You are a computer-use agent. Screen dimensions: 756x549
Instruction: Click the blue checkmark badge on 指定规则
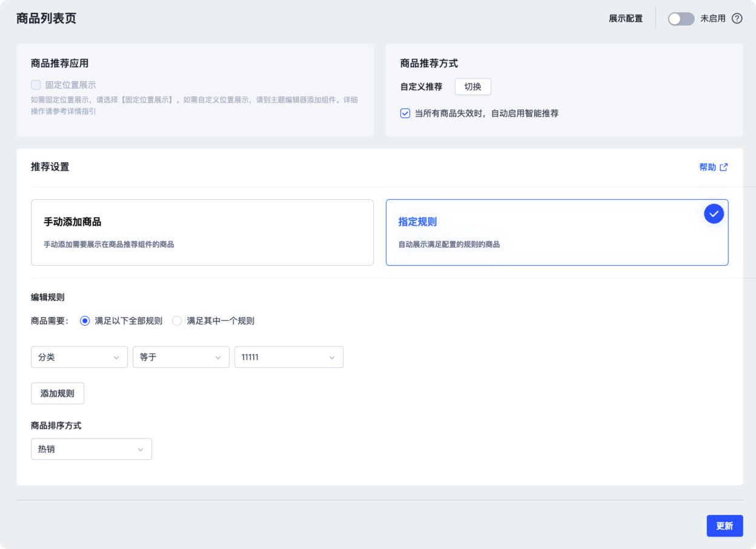point(714,214)
